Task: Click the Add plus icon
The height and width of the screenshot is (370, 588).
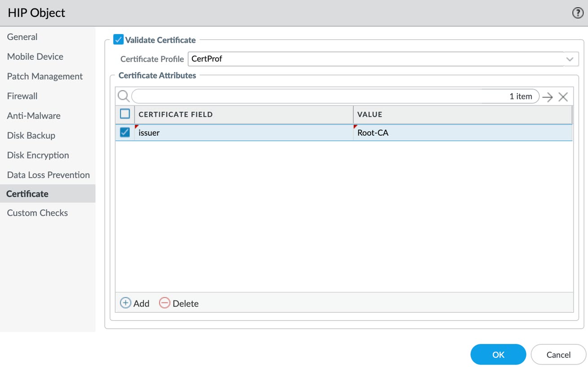Action: tap(125, 303)
